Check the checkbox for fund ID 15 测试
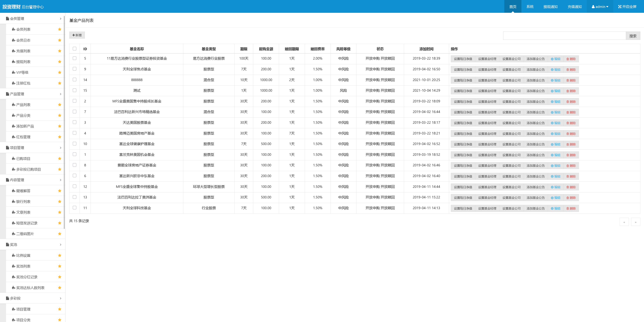This screenshot has width=644, height=322. [x=74, y=90]
